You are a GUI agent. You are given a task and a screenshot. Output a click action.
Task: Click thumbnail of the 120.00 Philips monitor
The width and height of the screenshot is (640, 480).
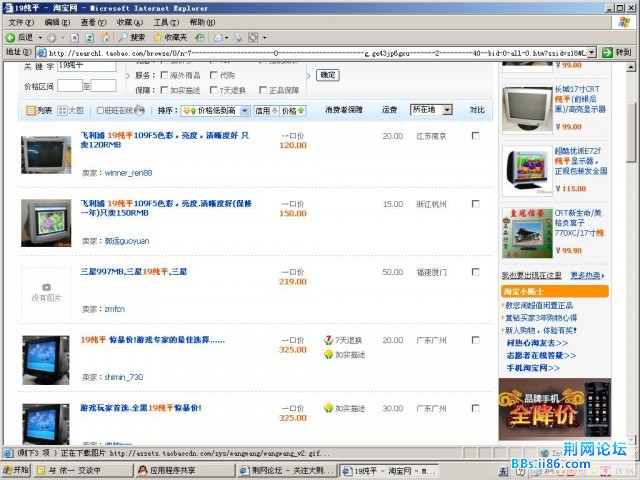(46, 155)
